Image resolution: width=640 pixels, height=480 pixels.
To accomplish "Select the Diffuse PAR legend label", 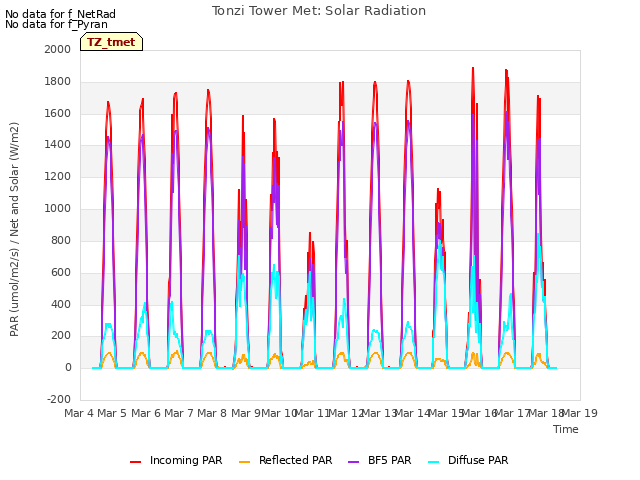I will [x=478, y=460].
